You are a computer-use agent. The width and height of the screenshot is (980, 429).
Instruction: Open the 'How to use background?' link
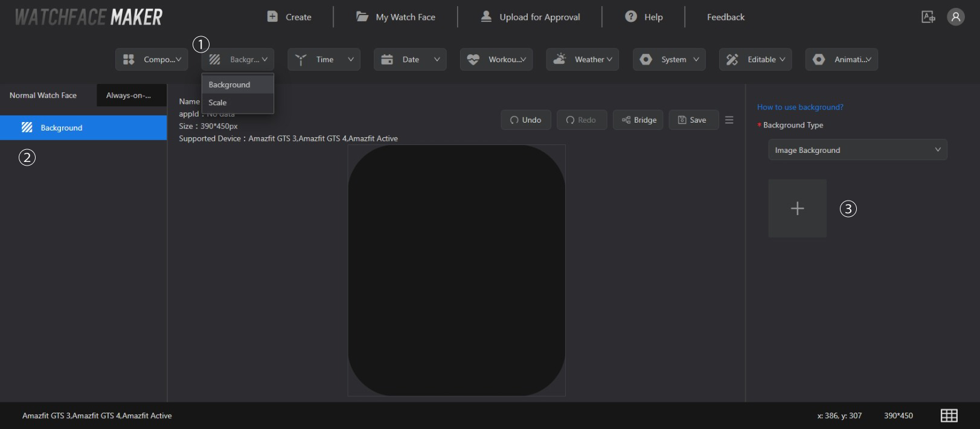(x=800, y=107)
